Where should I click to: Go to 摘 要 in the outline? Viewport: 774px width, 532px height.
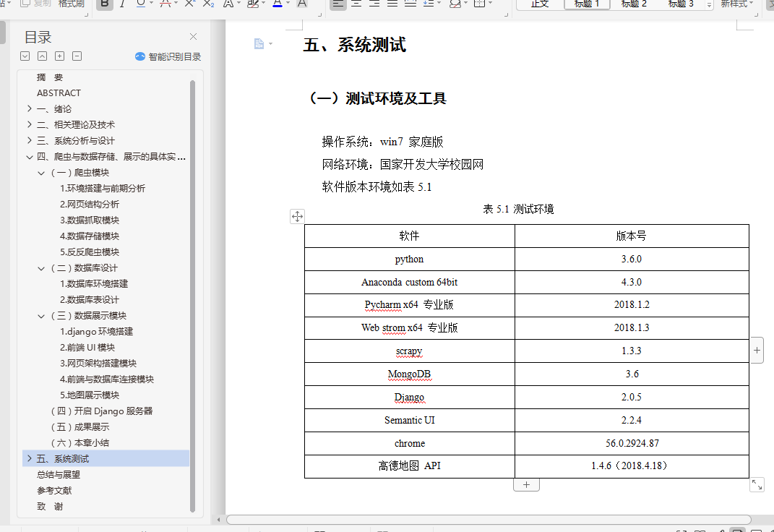50,77
